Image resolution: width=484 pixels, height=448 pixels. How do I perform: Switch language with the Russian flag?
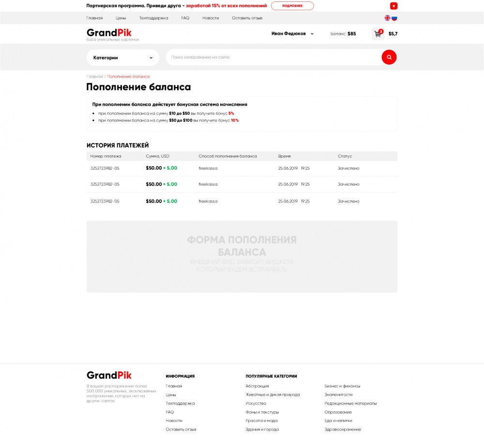click(394, 18)
